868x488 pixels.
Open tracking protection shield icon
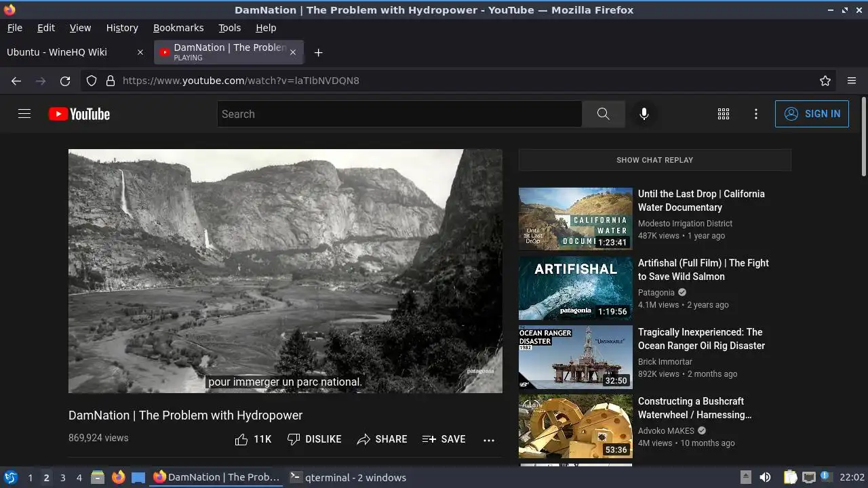[92, 81]
